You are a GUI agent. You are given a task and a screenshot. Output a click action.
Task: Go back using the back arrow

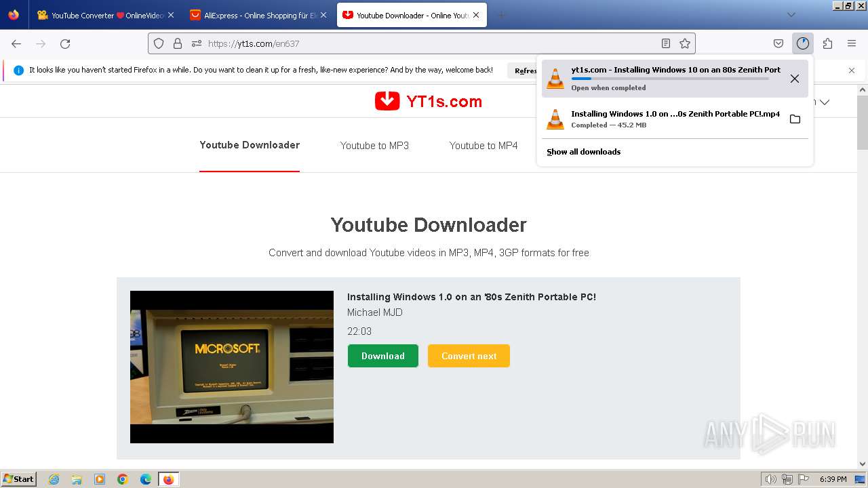tap(16, 43)
